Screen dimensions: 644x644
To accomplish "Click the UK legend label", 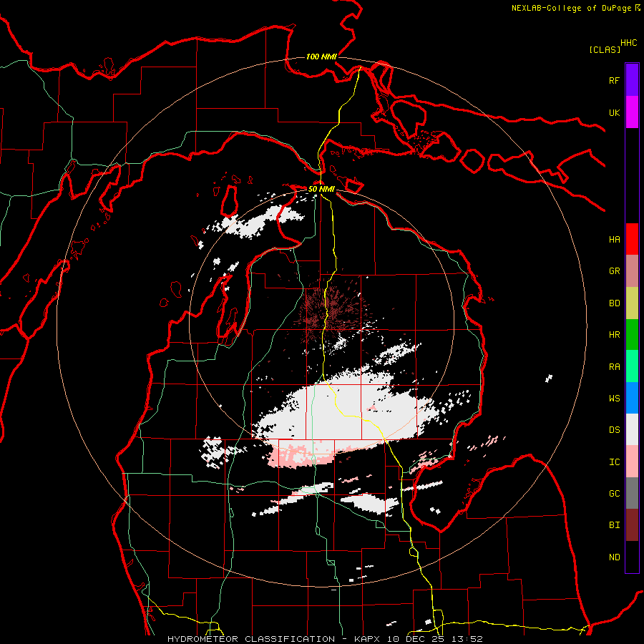I will (614, 112).
